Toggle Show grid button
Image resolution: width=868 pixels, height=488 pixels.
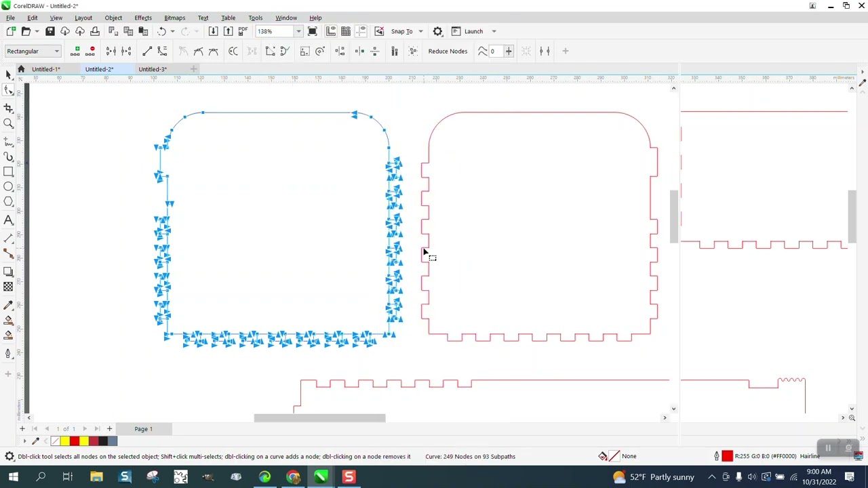(346, 31)
